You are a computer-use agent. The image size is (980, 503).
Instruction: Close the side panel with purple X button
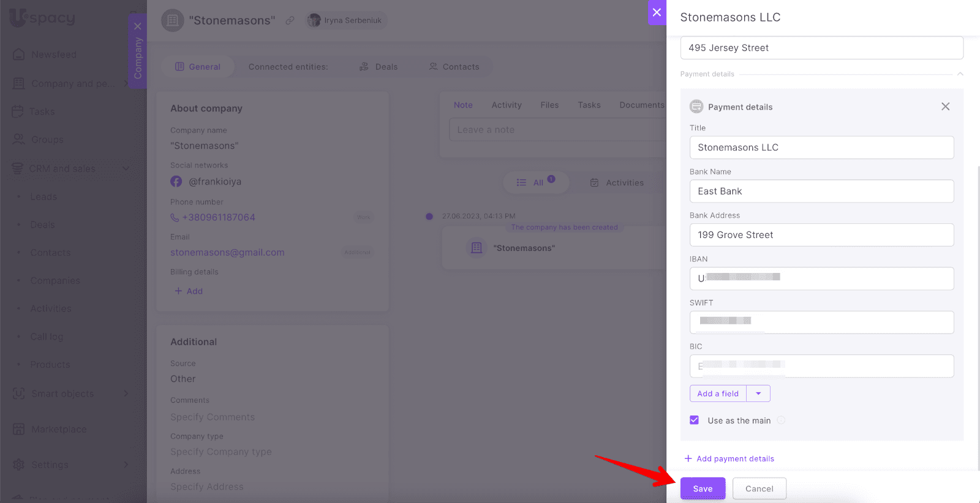[657, 12]
